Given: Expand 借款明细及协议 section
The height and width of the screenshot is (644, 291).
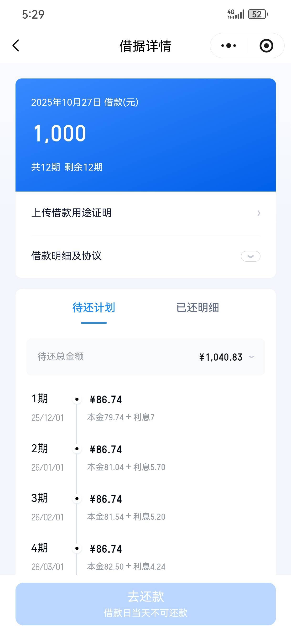Looking at the screenshot, I should click(x=250, y=256).
